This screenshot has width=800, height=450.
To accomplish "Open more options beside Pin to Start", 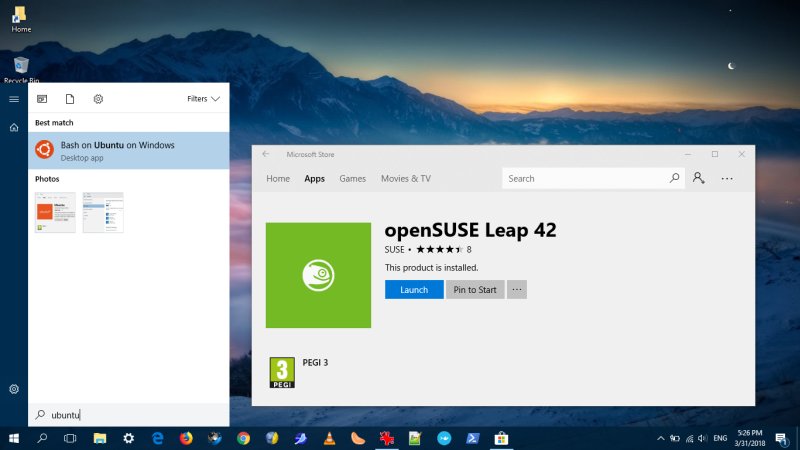I will 517,289.
